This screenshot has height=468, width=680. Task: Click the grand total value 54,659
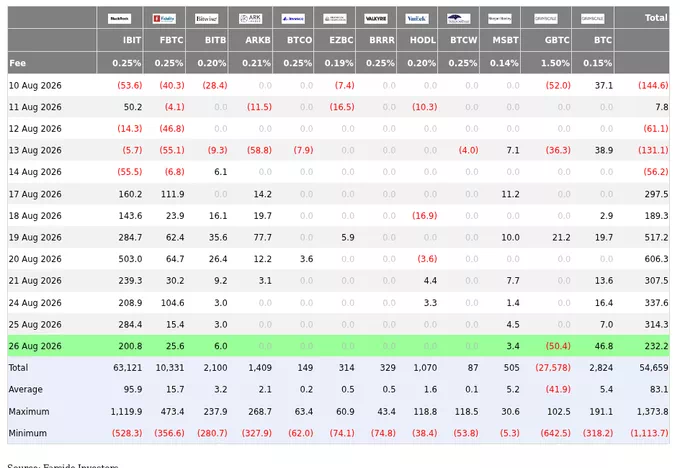pos(654,368)
